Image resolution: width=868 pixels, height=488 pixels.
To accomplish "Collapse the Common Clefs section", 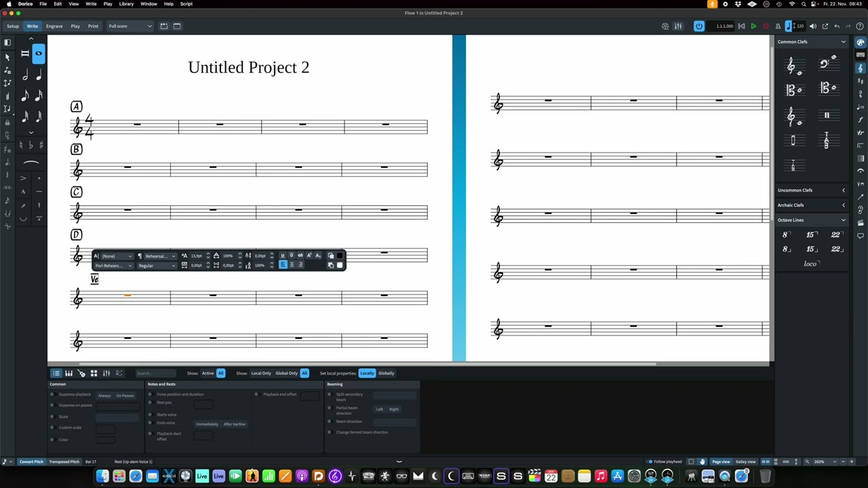I will (844, 42).
